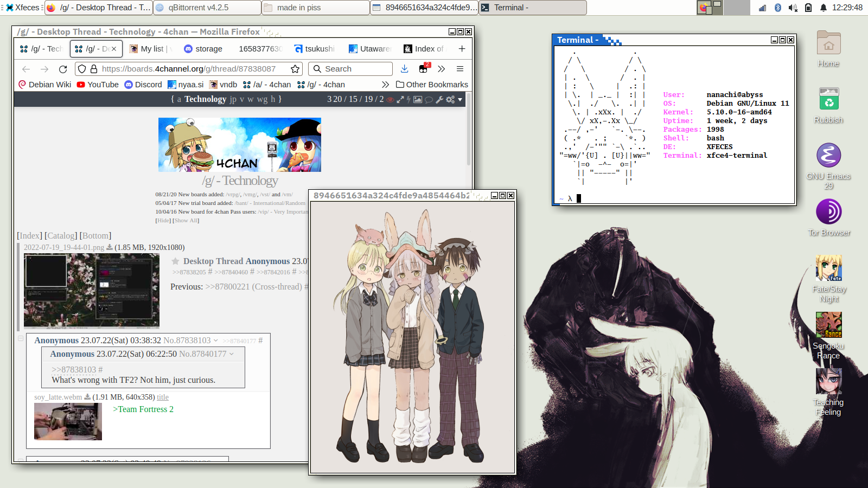Screen dimensions: 868x488
Task: Bookmark this page with the star icon
Action: point(295,69)
